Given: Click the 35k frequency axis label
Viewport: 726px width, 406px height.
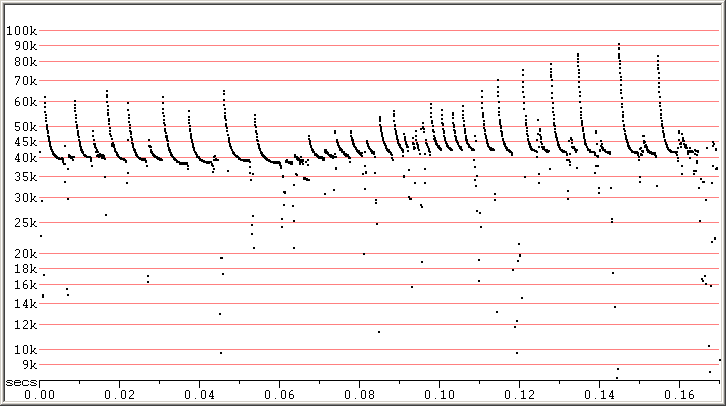Looking at the screenshot, I should click(x=26, y=177).
